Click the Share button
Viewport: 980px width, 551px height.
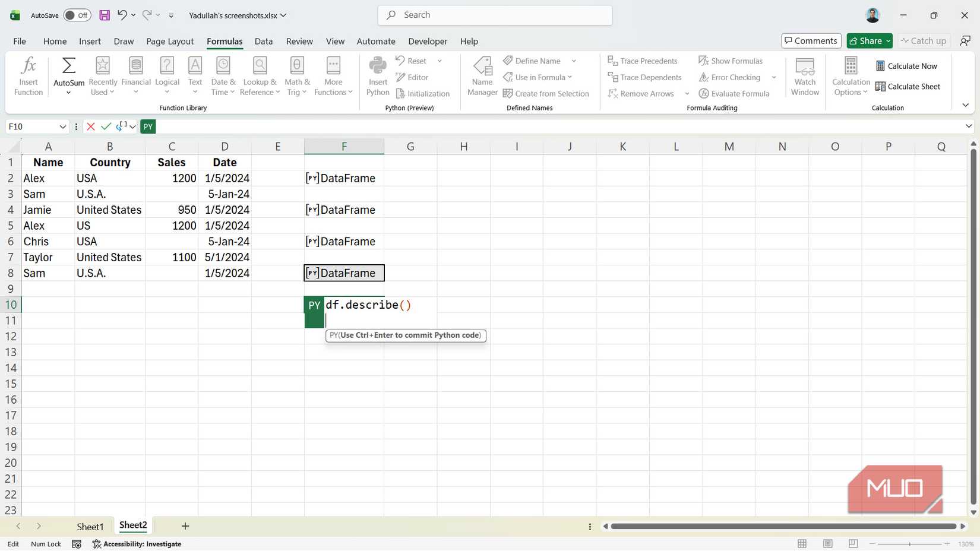tap(870, 40)
